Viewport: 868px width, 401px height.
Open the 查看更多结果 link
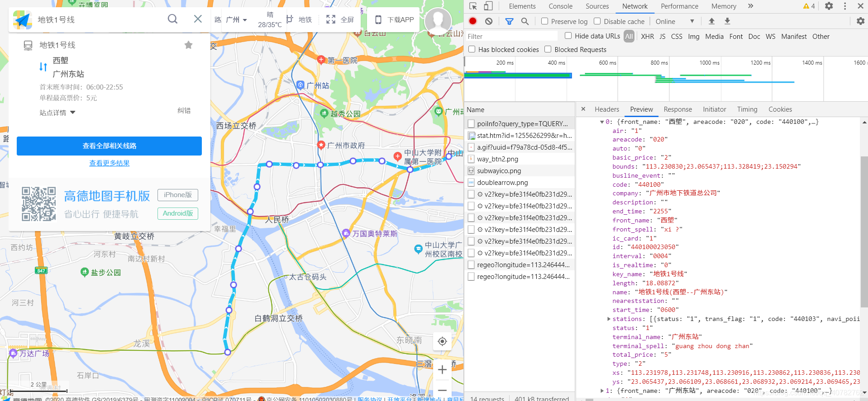click(109, 163)
